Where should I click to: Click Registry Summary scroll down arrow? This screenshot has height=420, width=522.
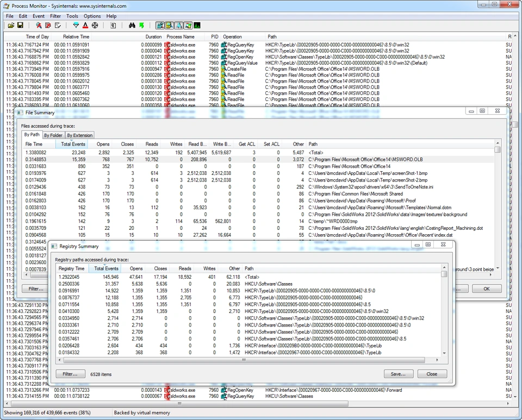point(444,353)
